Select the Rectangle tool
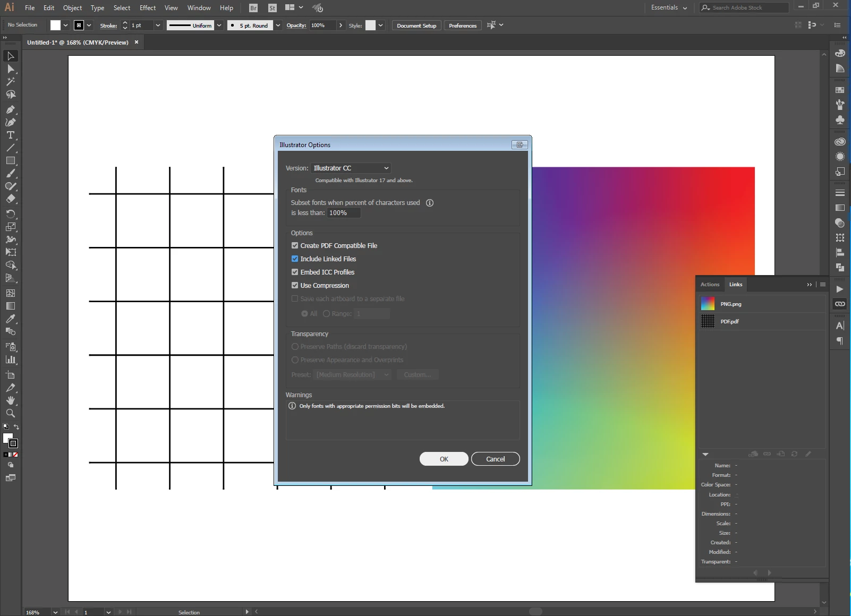The height and width of the screenshot is (616, 851). coord(10,160)
